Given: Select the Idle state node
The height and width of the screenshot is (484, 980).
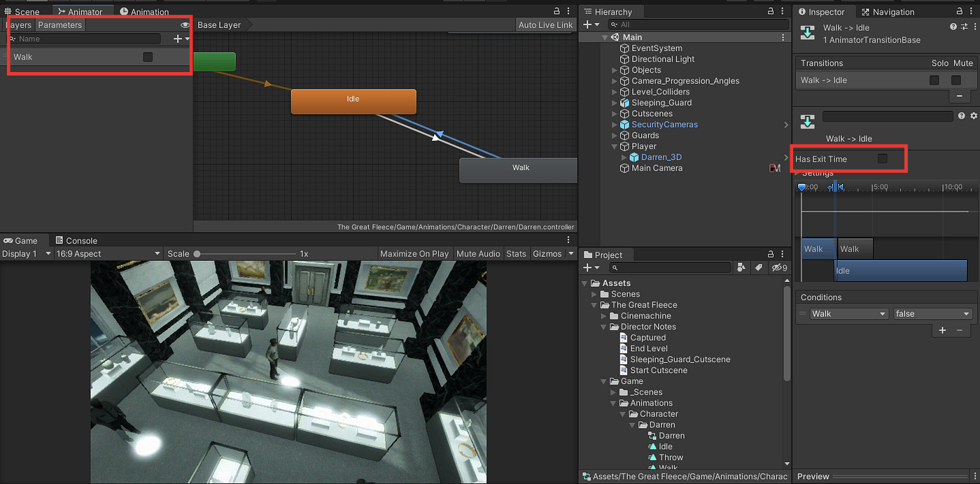Looking at the screenshot, I should point(353,101).
